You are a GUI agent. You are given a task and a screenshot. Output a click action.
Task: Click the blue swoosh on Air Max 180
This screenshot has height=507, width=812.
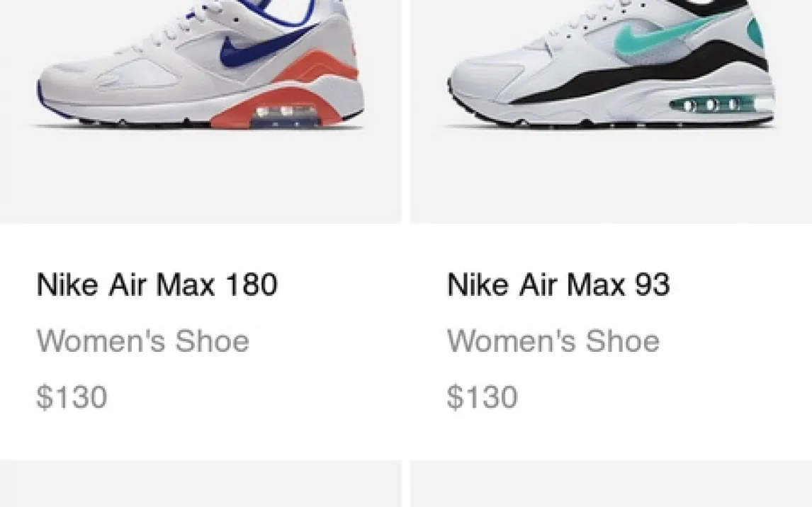(x=259, y=49)
